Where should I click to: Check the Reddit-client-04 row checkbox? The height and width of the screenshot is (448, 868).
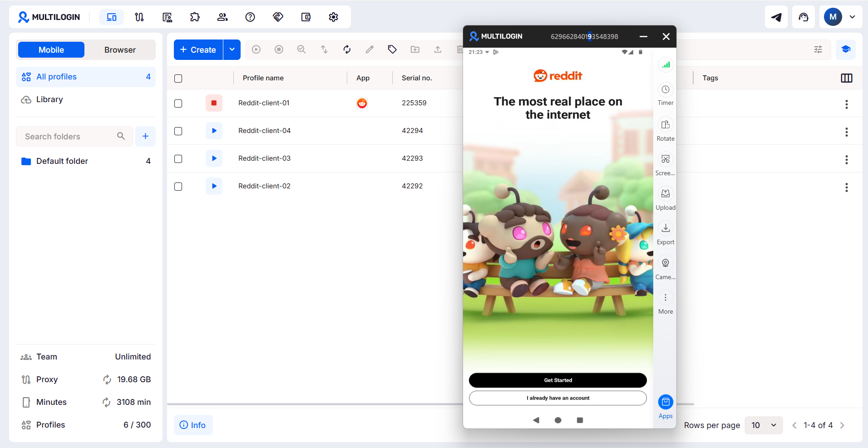coord(178,131)
